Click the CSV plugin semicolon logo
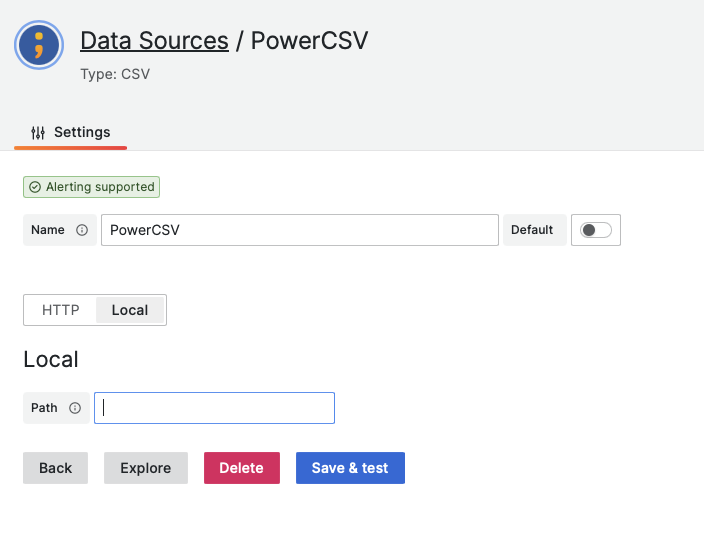This screenshot has width=704, height=536. point(39,45)
